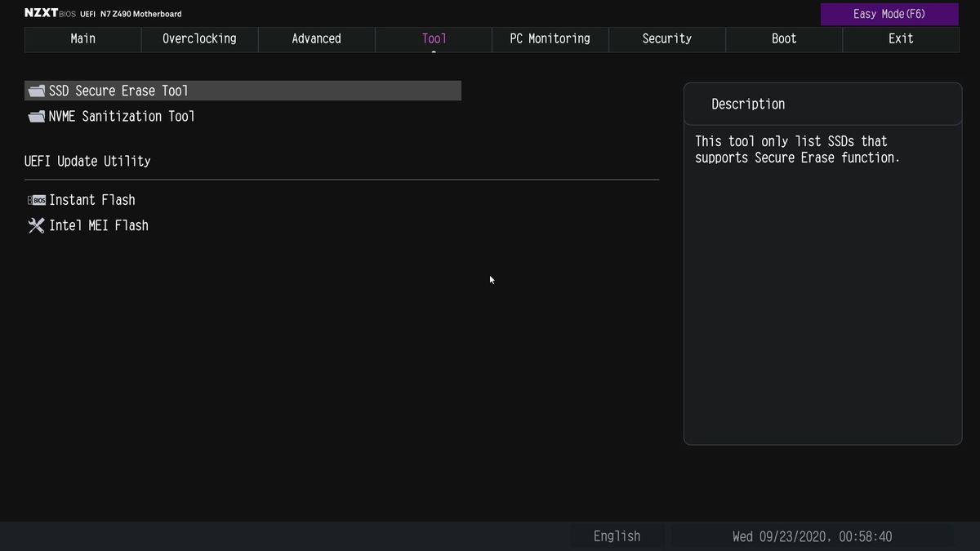Change the English language selector

coord(617,536)
